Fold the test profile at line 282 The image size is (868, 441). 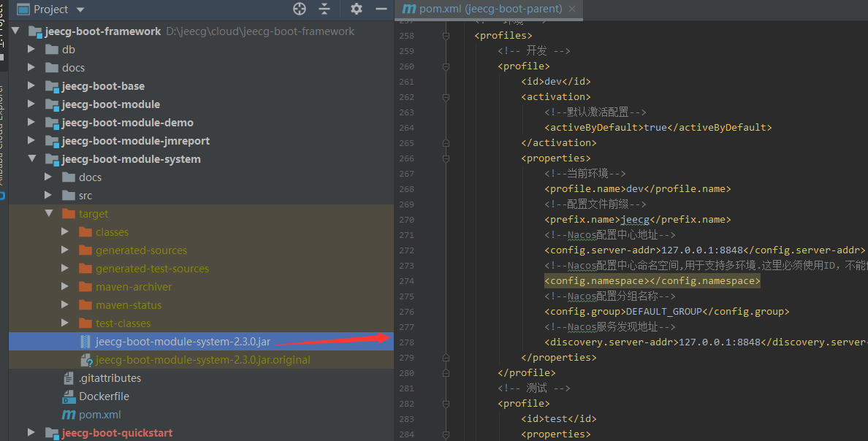tap(446, 404)
